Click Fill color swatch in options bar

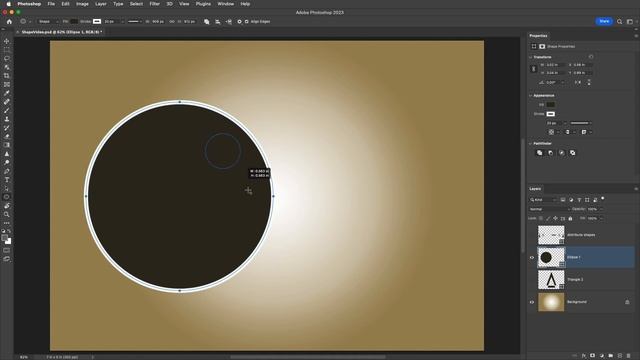[74, 22]
